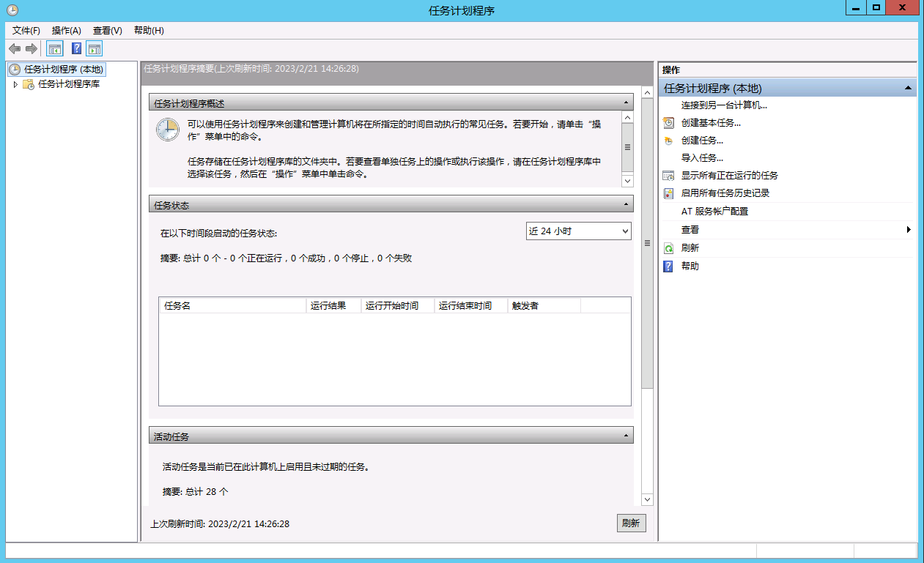Click the 刷新 button at bottom

click(x=631, y=523)
